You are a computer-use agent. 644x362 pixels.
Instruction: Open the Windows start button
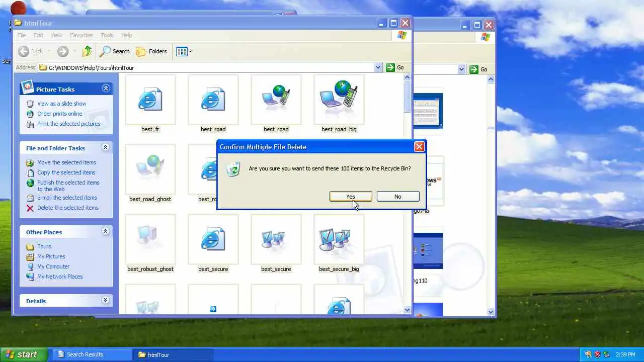[x=24, y=354]
